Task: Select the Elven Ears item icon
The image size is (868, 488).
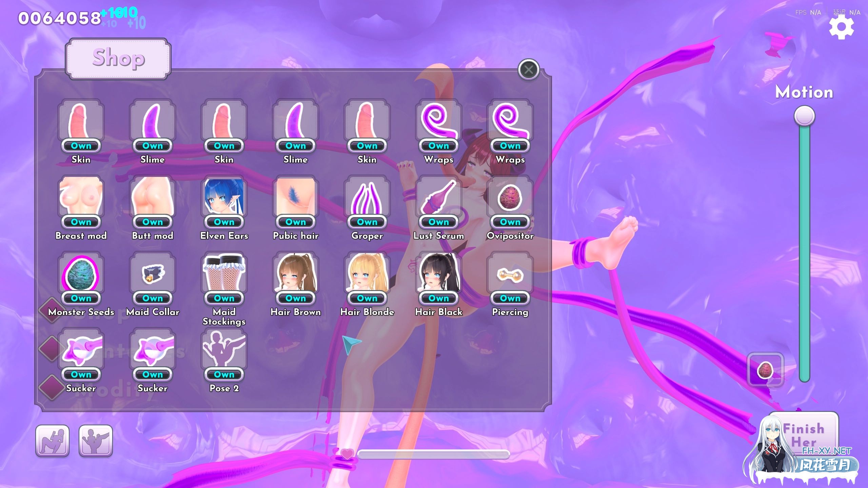Action: (224, 197)
